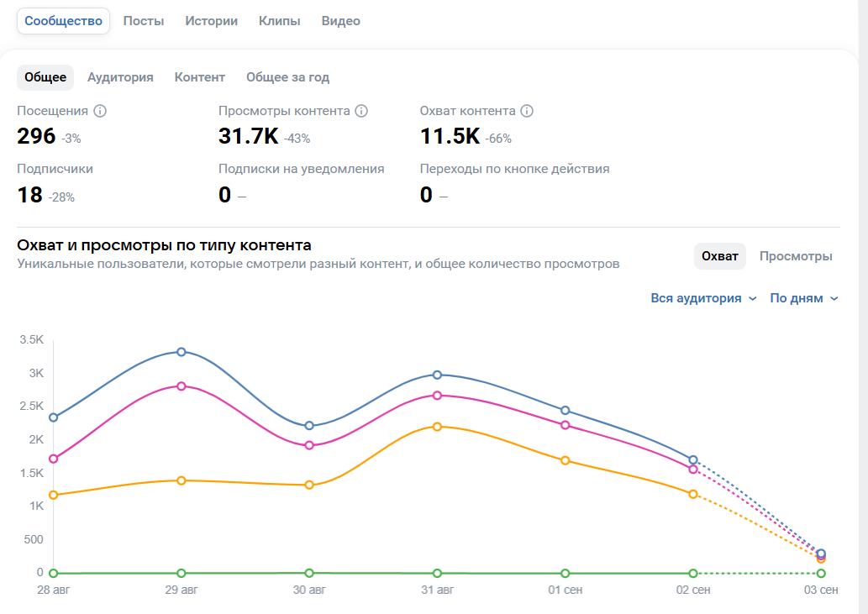Select the Общее за год sub-tab
This screenshot has width=868, height=614.
pos(287,77)
